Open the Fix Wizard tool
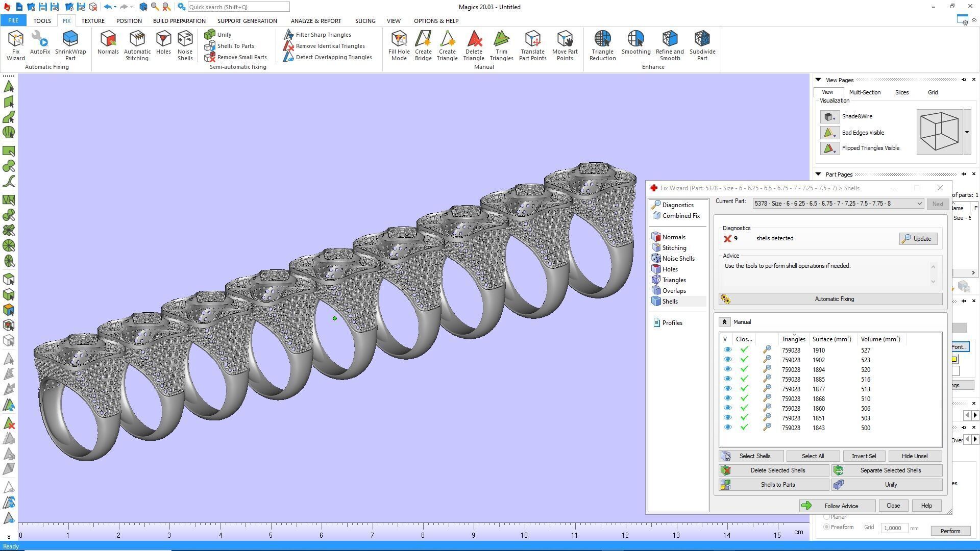Image resolution: width=980 pixels, height=551 pixels. [x=15, y=45]
